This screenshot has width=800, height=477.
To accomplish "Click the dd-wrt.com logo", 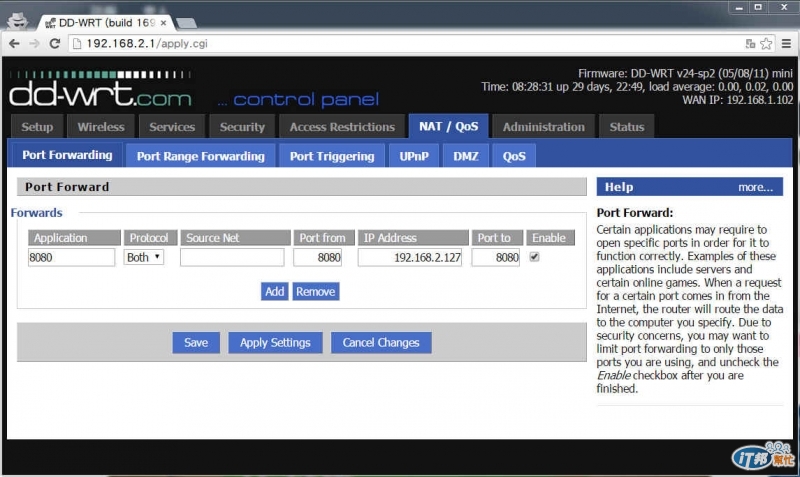I will [101, 89].
